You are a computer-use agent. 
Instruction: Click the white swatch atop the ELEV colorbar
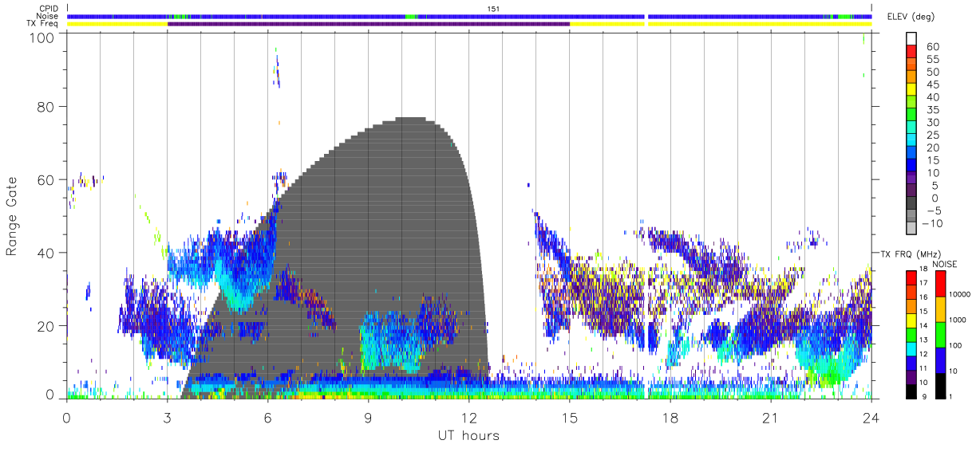911,39
